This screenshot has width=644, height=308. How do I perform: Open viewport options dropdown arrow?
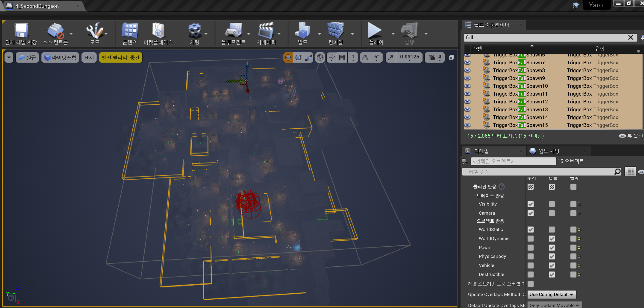point(9,58)
